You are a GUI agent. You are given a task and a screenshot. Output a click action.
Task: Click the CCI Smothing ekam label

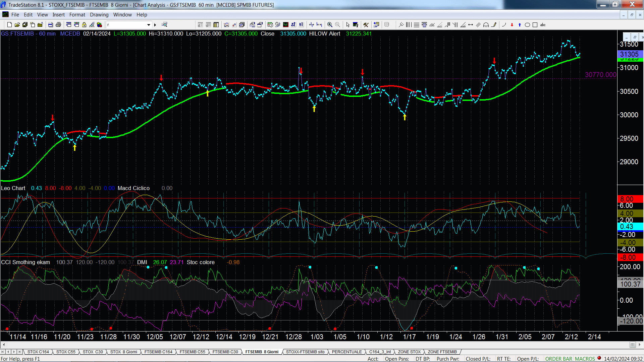(25, 262)
